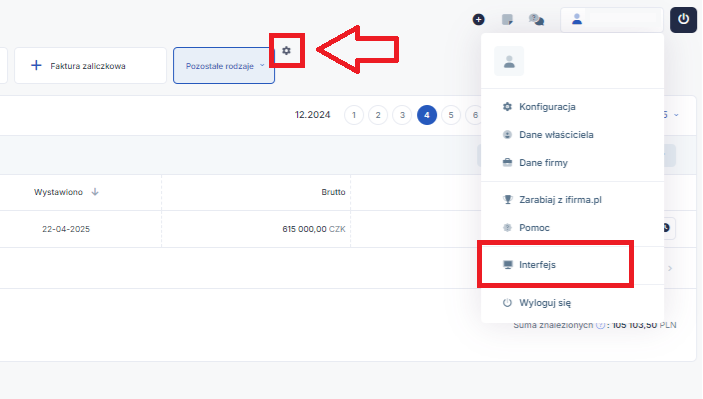Click the sort arrow beside Wystawiono

tap(95, 192)
